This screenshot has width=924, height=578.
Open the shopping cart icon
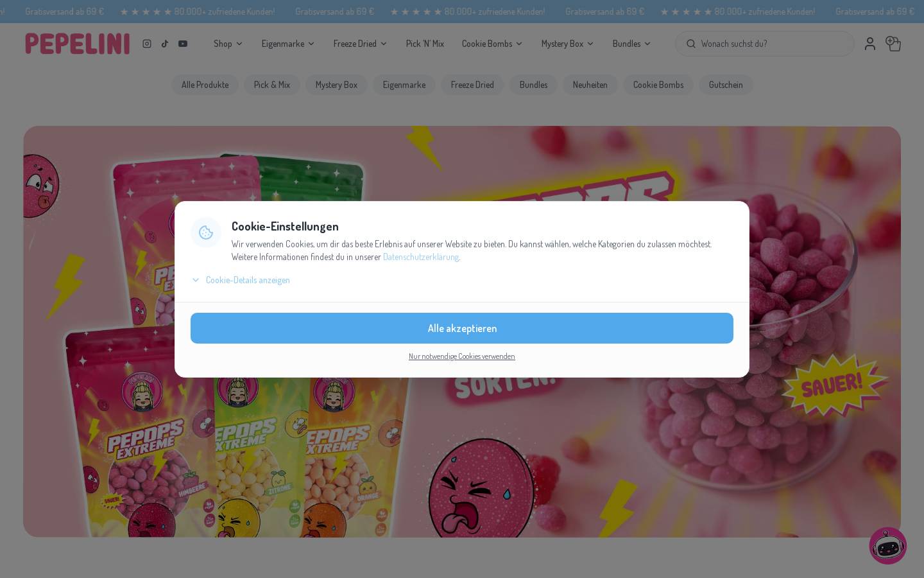(x=893, y=44)
